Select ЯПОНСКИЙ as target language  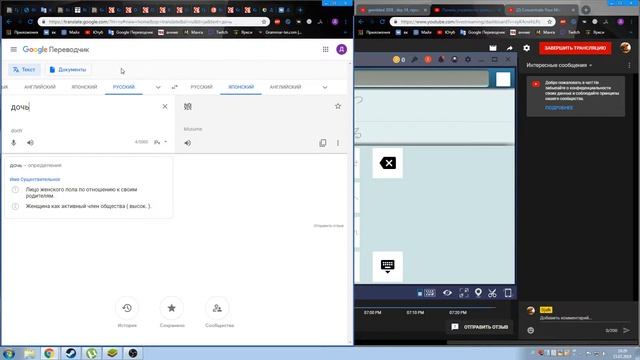click(241, 87)
